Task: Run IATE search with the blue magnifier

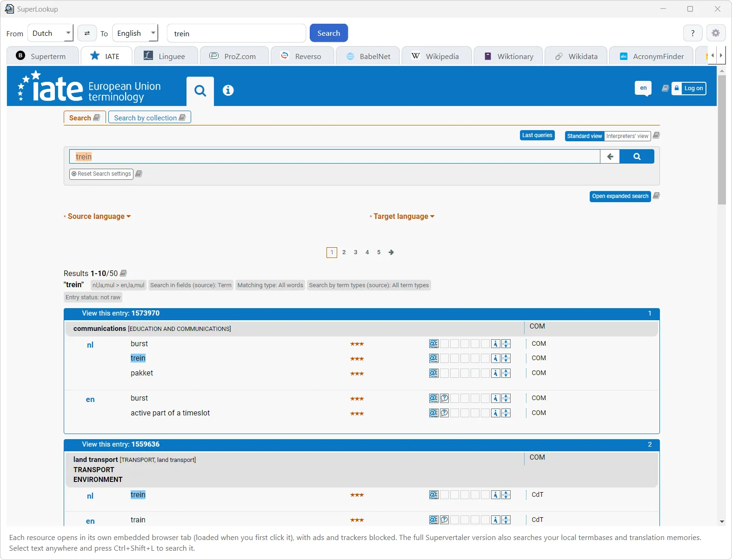Action: (637, 157)
